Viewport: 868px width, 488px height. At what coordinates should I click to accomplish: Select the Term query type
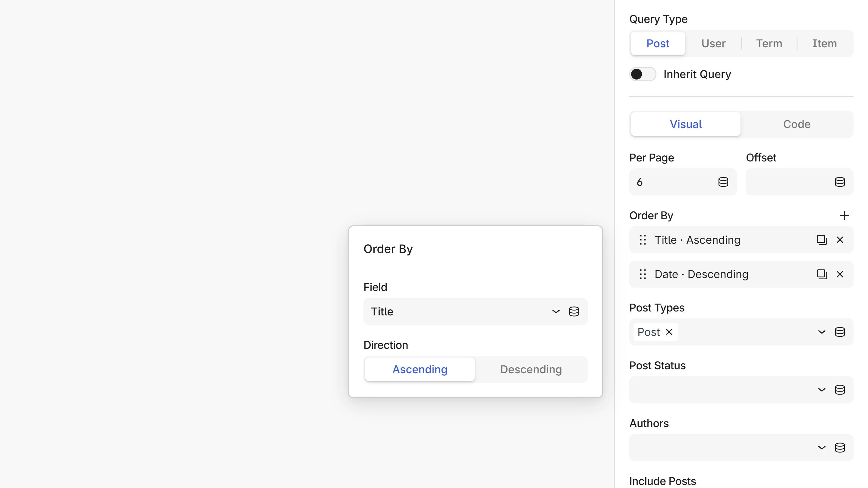coord(769,43)
